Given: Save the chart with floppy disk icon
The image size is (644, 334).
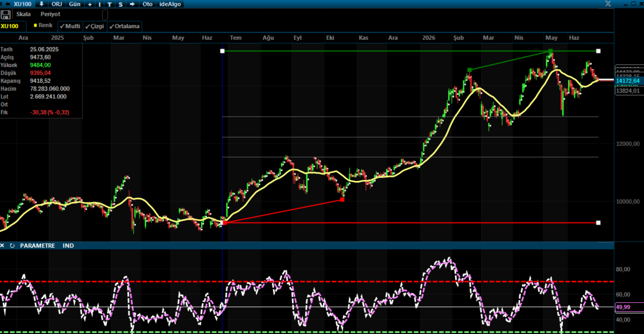Looking at the screenshot, I should tap(5, 14).
